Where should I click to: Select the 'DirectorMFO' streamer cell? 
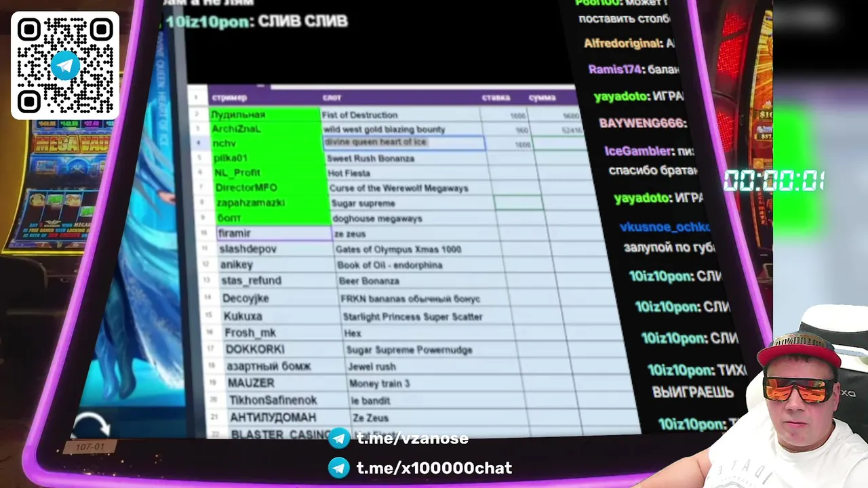pos(271,188)
